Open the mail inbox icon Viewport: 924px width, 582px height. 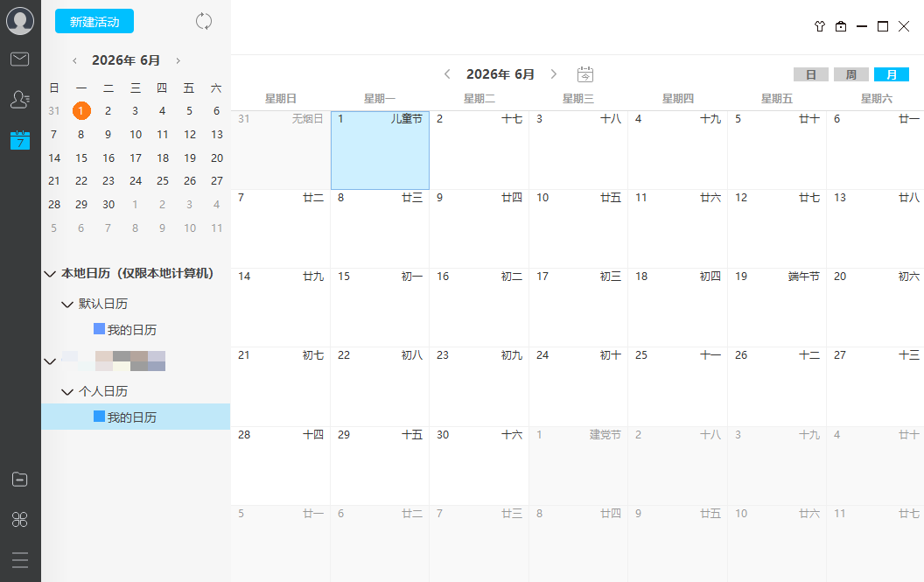click(20, 59)
